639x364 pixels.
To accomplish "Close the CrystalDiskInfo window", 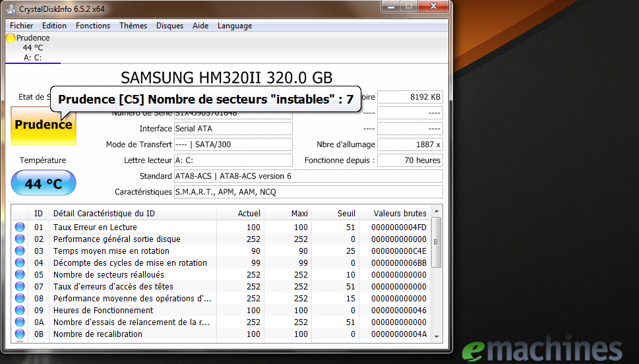I will 434,7.
